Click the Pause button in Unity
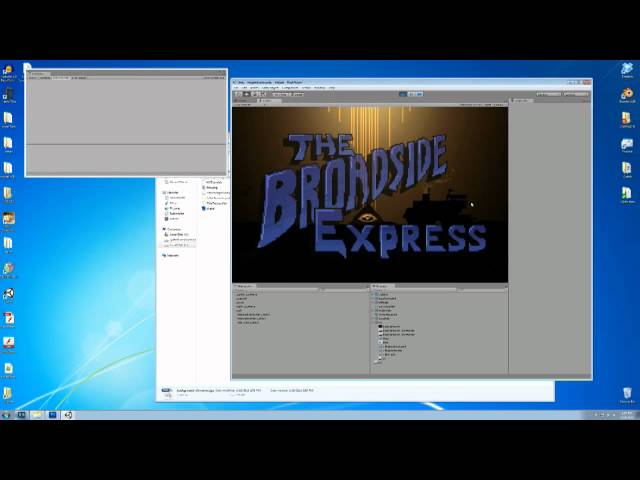The width and height of the screenshot is (640, 480). 411,94
